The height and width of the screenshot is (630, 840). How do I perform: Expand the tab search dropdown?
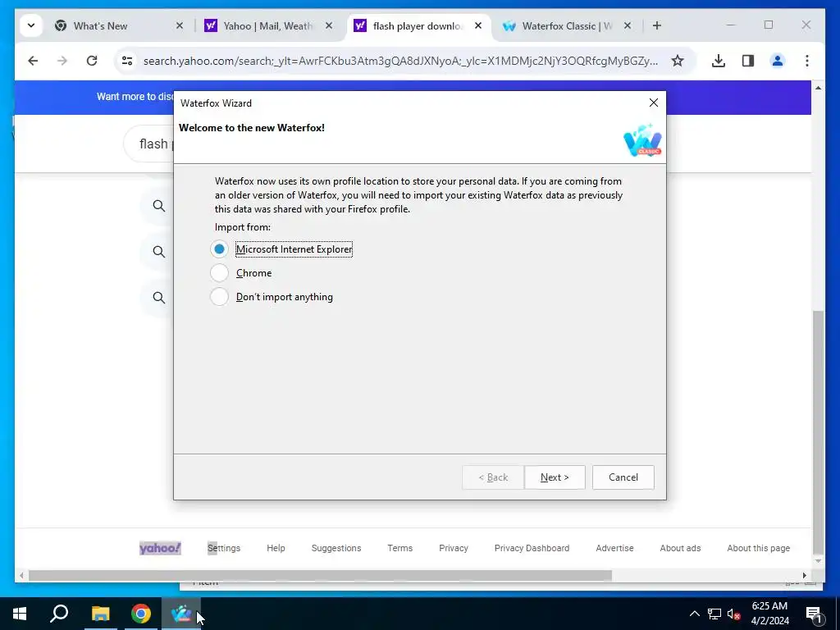(x=31, y=25)
